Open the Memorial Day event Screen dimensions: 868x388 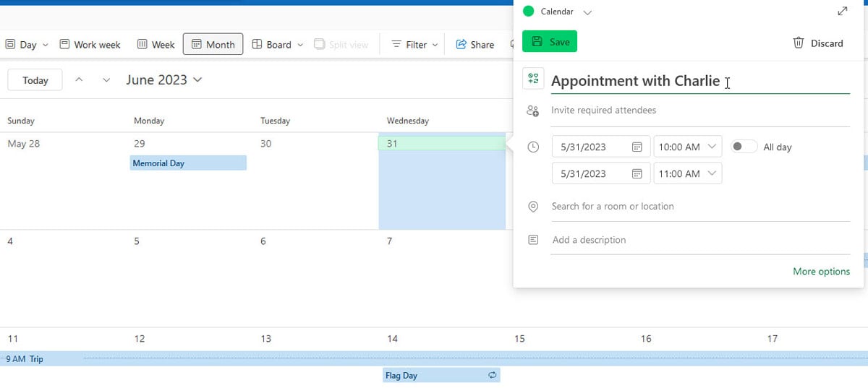[188, 163]
